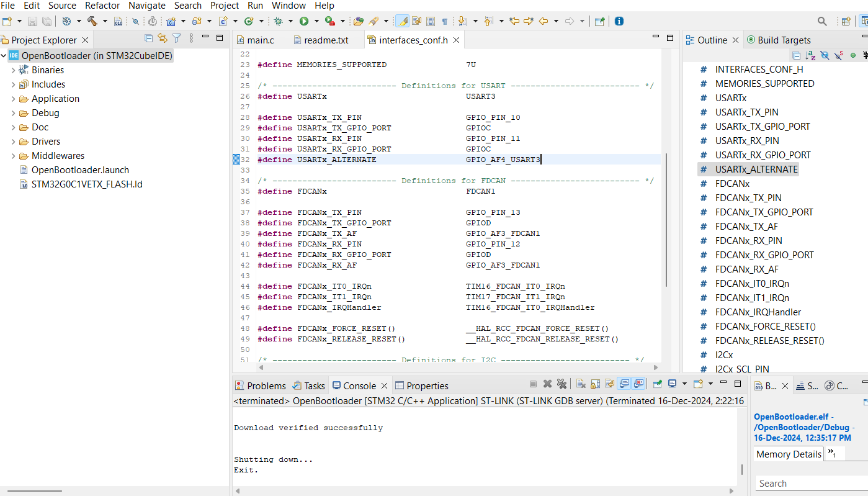Launch the program using the green Run icon

click(303, 20)
